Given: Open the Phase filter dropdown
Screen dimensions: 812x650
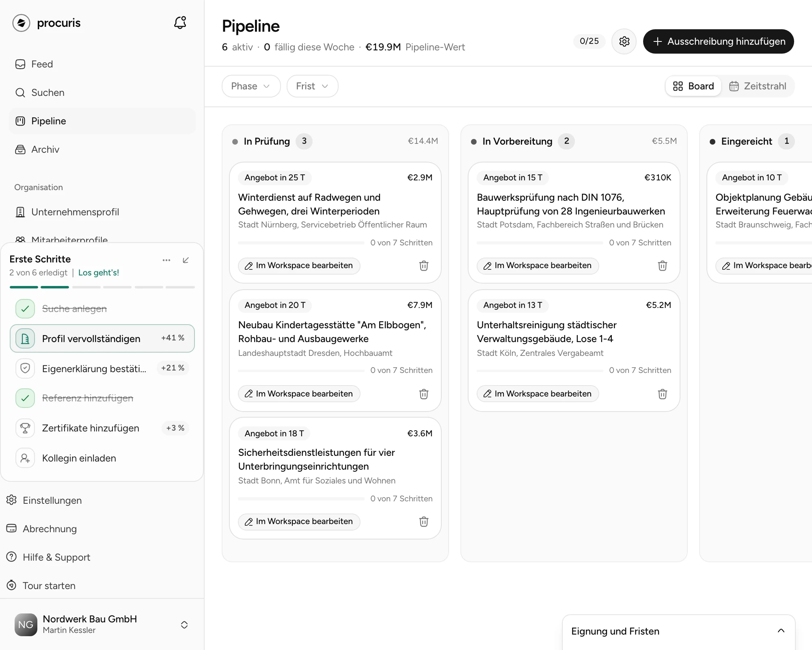Looking at the screenshot, I should tap(251, 86).
